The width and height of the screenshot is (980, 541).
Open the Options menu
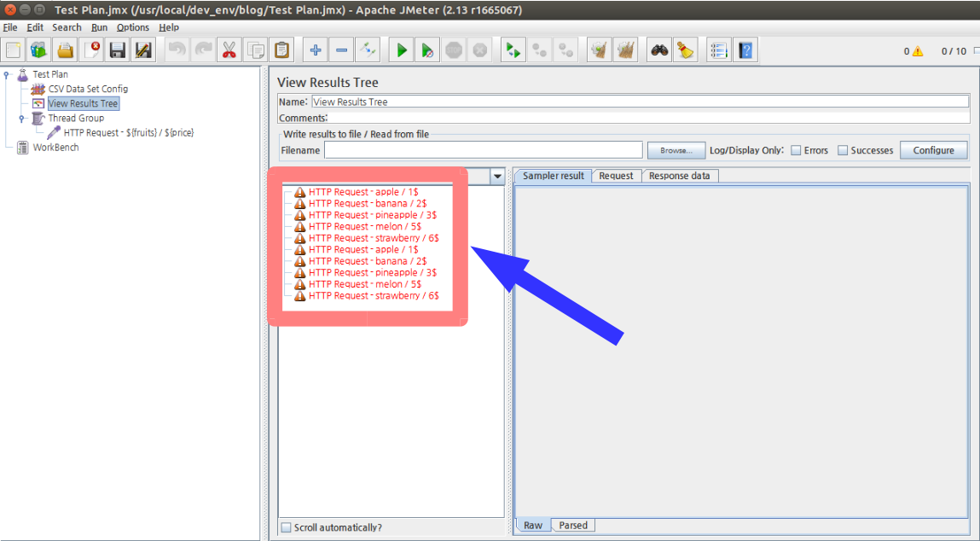133,27
